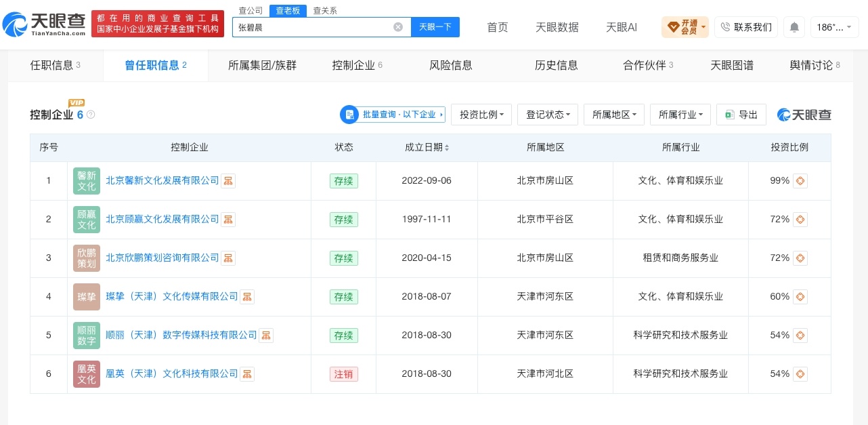Click 璨挚 company logo tile
The image size is (868, 425).
[87, 297]
